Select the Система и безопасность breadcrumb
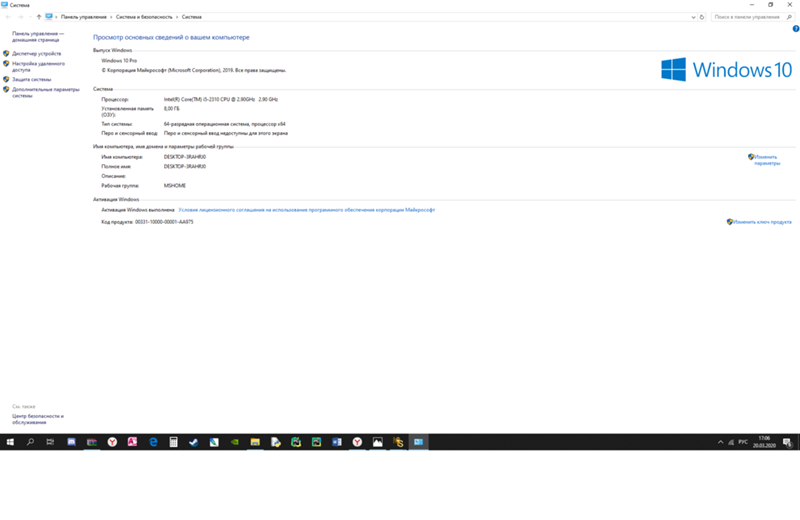This screenshot has height=520, width=800. pos(144,17)
